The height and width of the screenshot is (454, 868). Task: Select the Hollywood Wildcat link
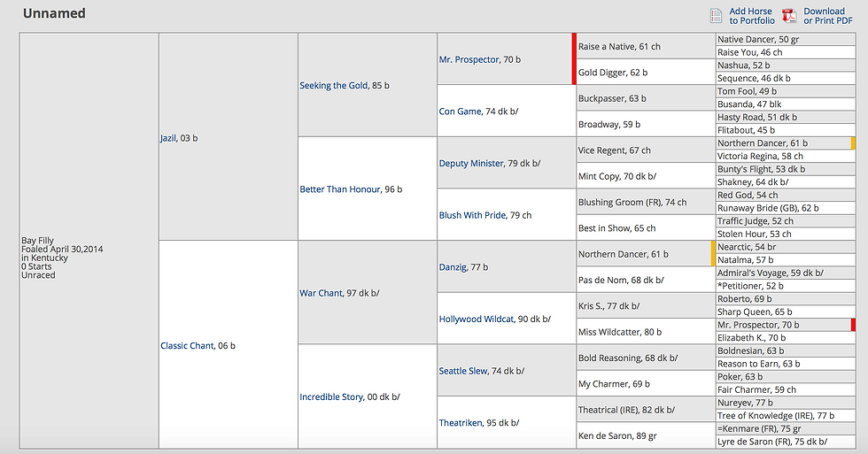click(x=477, y=319)
